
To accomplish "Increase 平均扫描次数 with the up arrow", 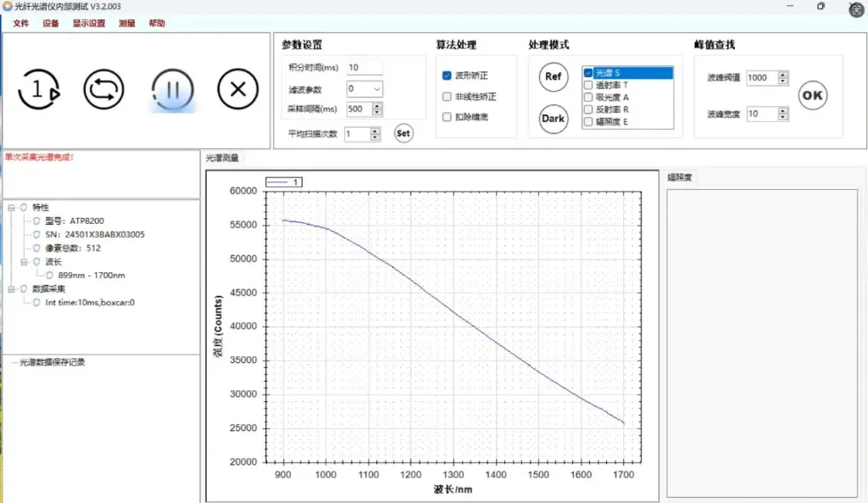I will pyautogui.click(x=375, y=131).
